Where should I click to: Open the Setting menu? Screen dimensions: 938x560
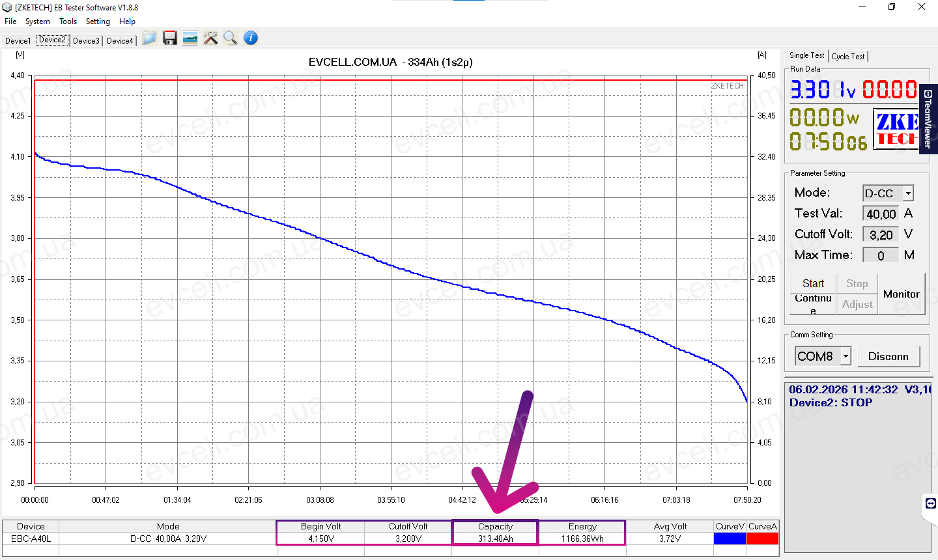tap(98, 21)
